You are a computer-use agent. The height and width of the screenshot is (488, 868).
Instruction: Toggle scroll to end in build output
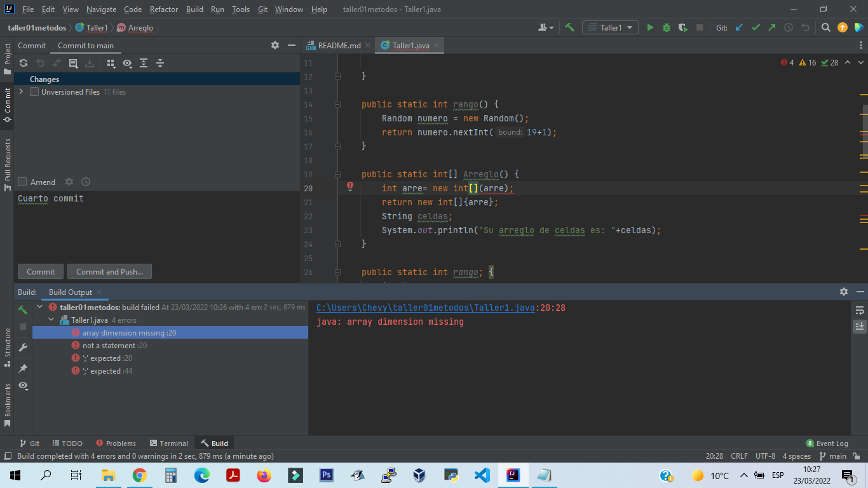pyautogui.click(x=860, y=326)
